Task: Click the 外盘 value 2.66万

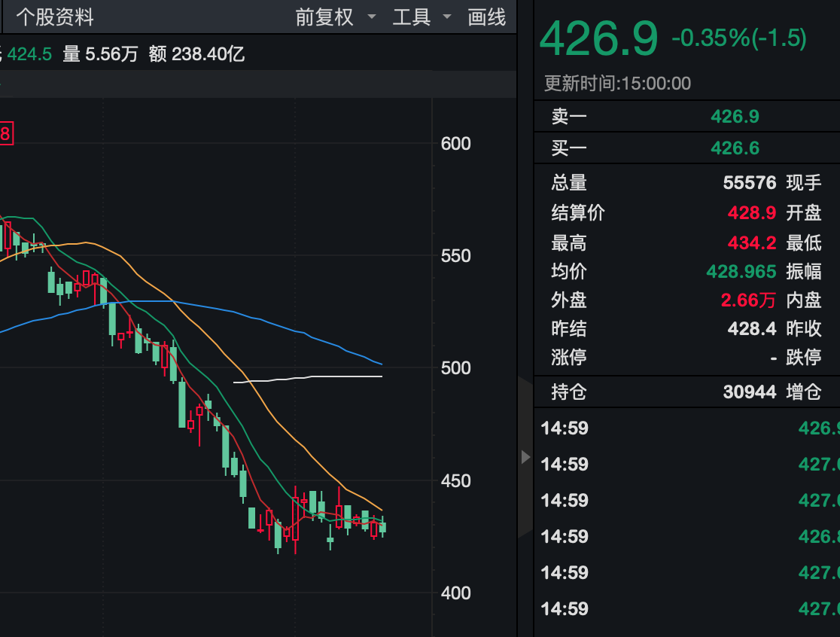Action: tap(748, 300)
